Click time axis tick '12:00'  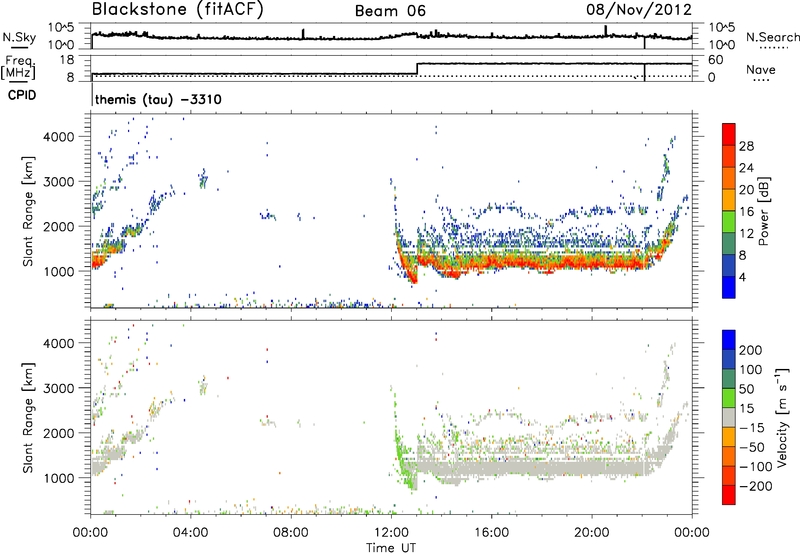click(391, 533)
